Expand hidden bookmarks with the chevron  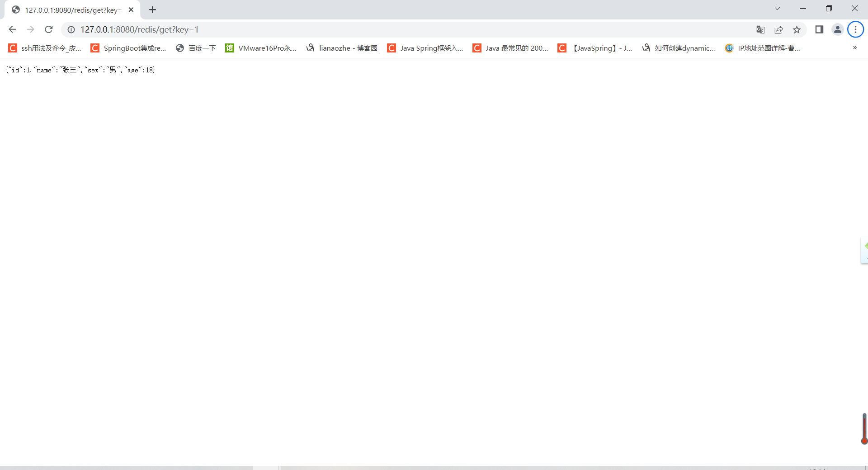pos(854,48)
